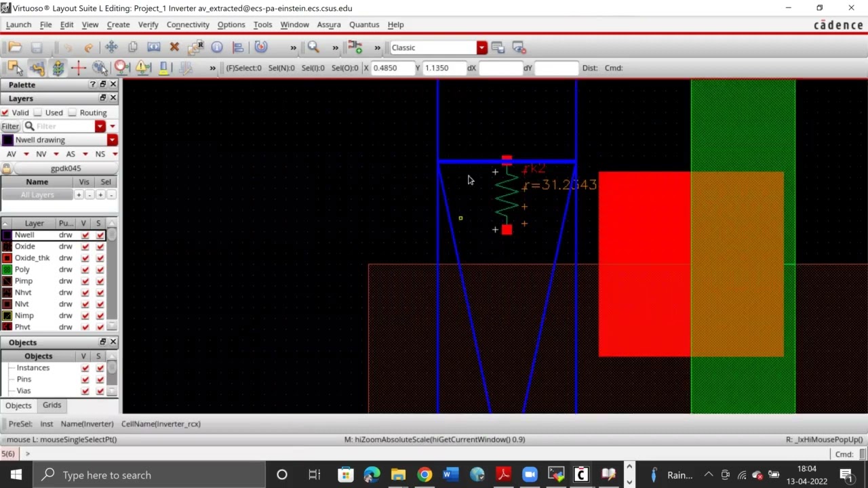Toggle Instances visibility checkbox

tap(85, 368)
